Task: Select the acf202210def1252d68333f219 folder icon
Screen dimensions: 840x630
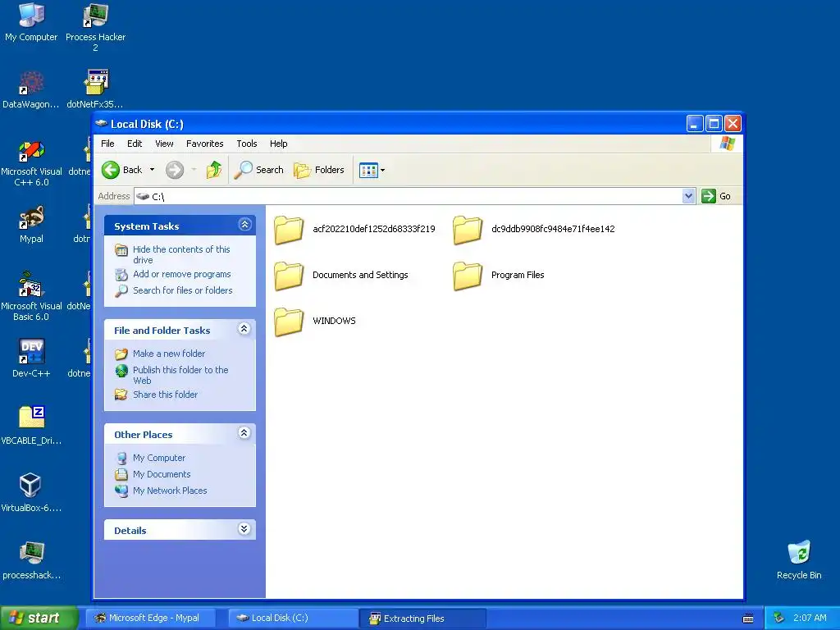Action: click(x=289, y=230)
